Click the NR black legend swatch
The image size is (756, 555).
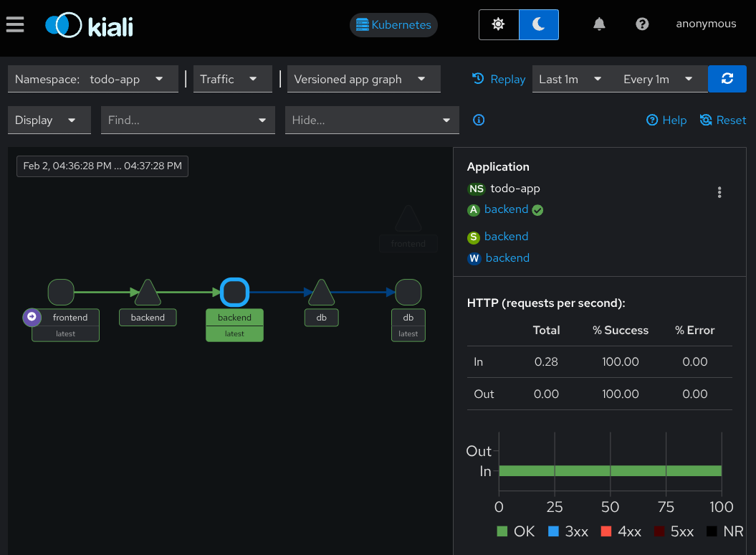712,531
